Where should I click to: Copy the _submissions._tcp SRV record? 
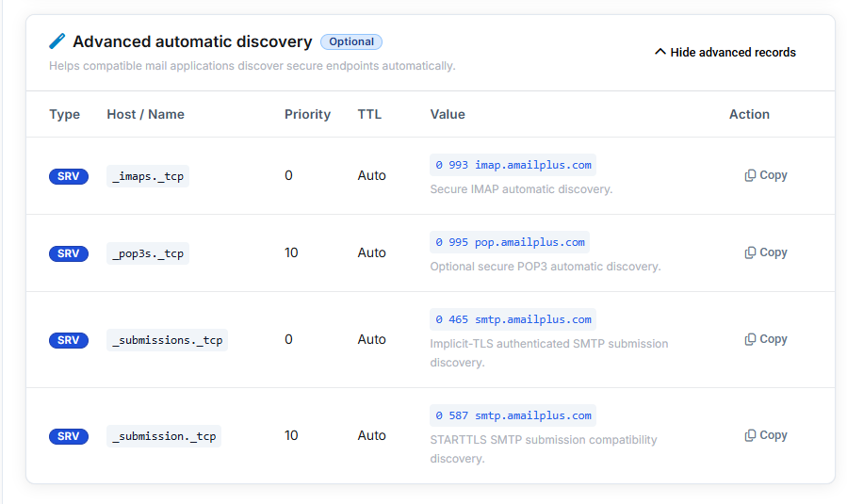[x=766, y=339]
